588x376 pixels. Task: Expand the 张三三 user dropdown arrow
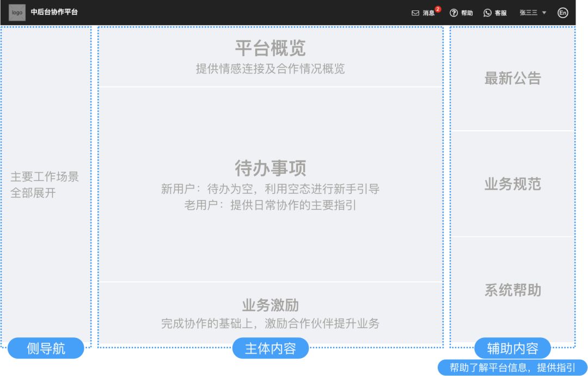tap(544, 13)
